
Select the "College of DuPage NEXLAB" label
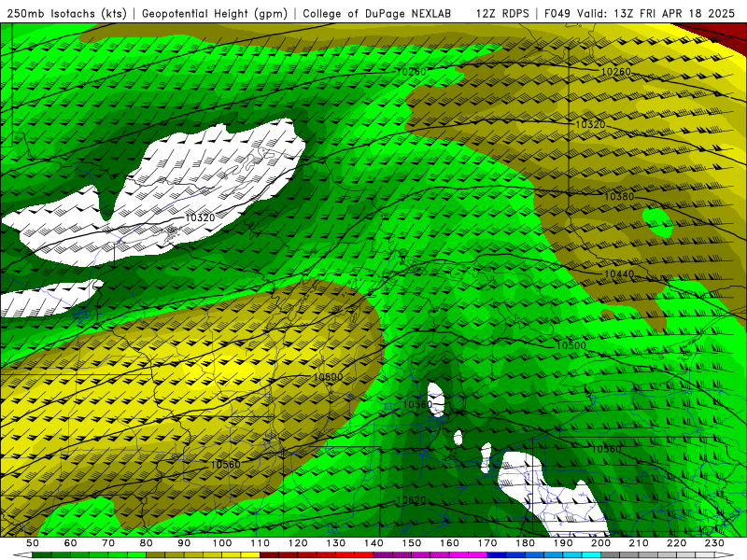tap(377, 14)
